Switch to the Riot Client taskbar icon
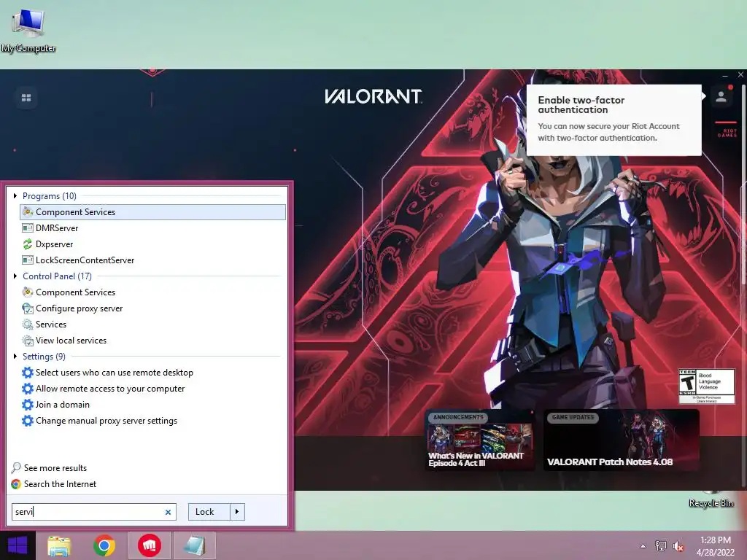This screenshot has width=747, height=560. point(150,545)
